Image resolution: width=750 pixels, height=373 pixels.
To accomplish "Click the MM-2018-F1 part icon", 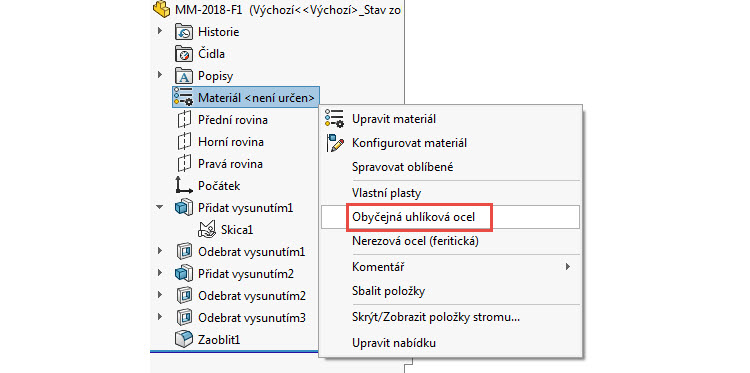I will (162, 10).
